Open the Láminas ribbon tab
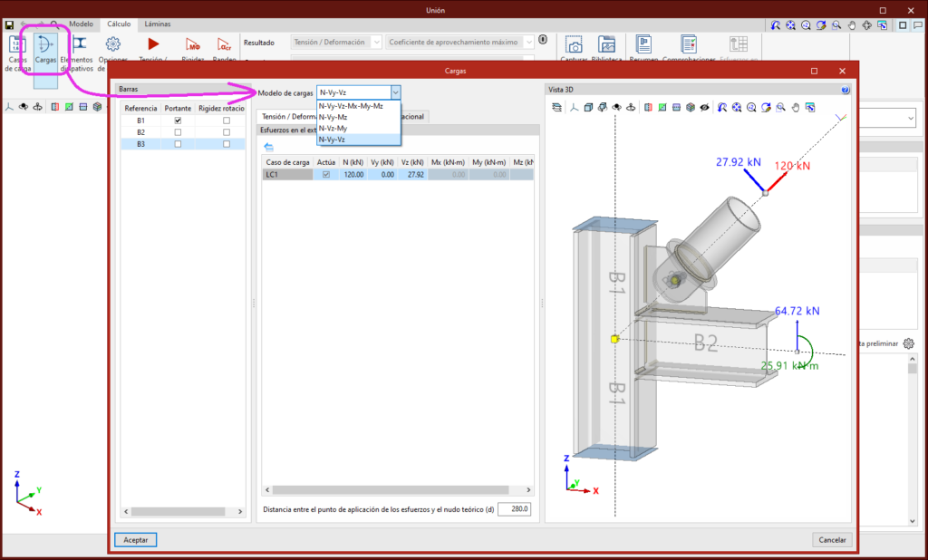Image resolution: width=928 pixels, height=560 pixels. [157, 24]
